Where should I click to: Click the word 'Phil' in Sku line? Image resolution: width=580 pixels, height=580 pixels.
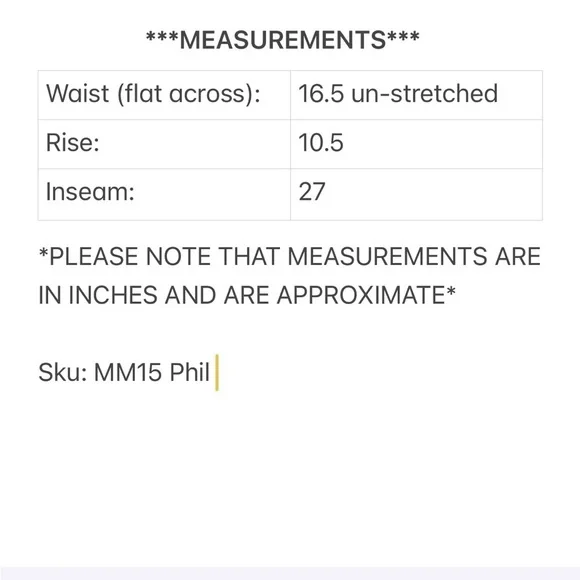point(189,372)
